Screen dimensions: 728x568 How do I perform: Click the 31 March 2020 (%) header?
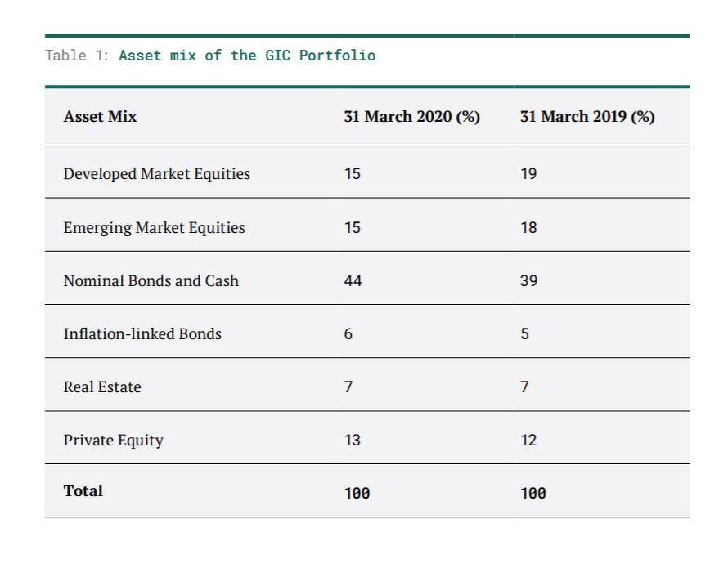coord(411,117)
